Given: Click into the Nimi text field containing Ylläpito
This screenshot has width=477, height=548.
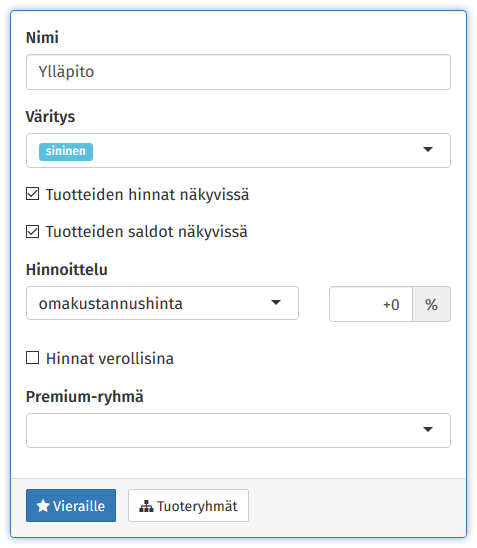Looking at the screenshot, I should pyautogui.click(x=238, y=72).
